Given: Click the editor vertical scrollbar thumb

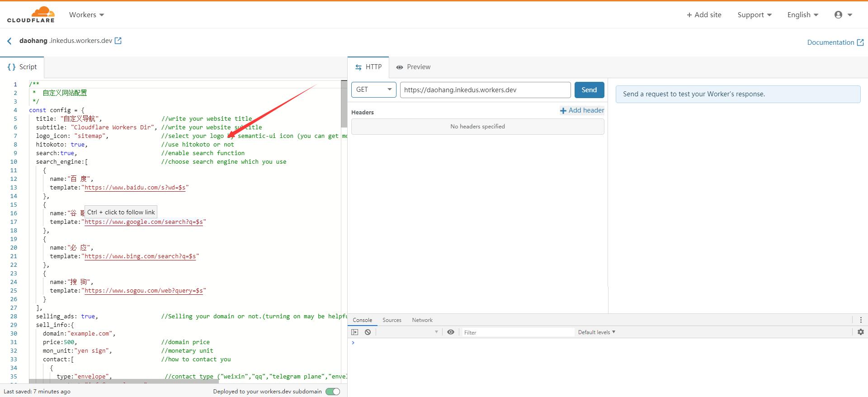Looking at the screenshot, I should coord(344,104).
